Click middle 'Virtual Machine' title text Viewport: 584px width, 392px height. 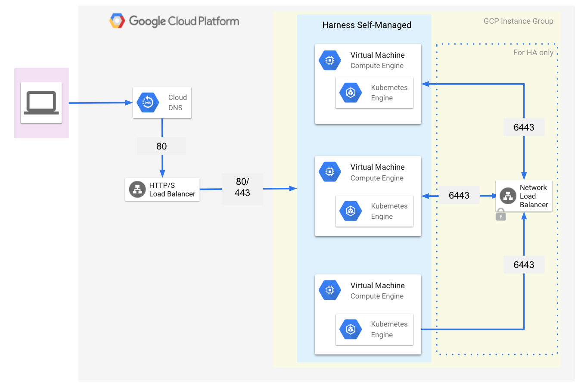pos(378,167)
